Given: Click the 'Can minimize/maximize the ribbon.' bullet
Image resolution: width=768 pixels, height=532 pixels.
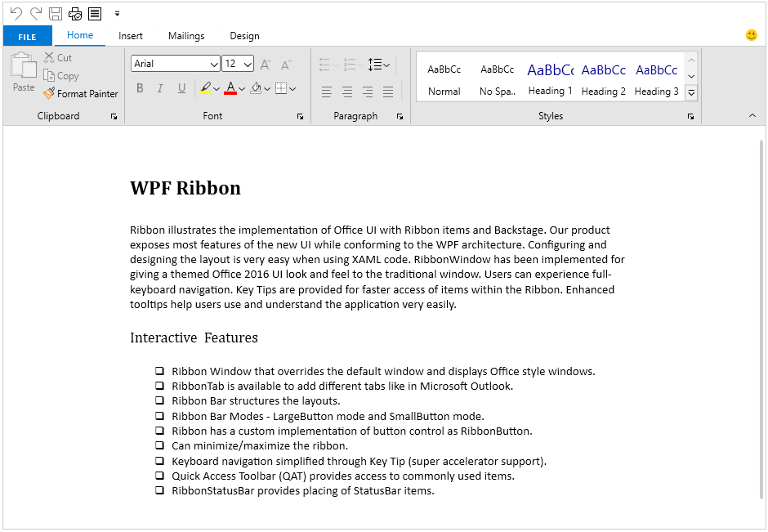Looking at the screenshot, I should click(x=260, y=445).
